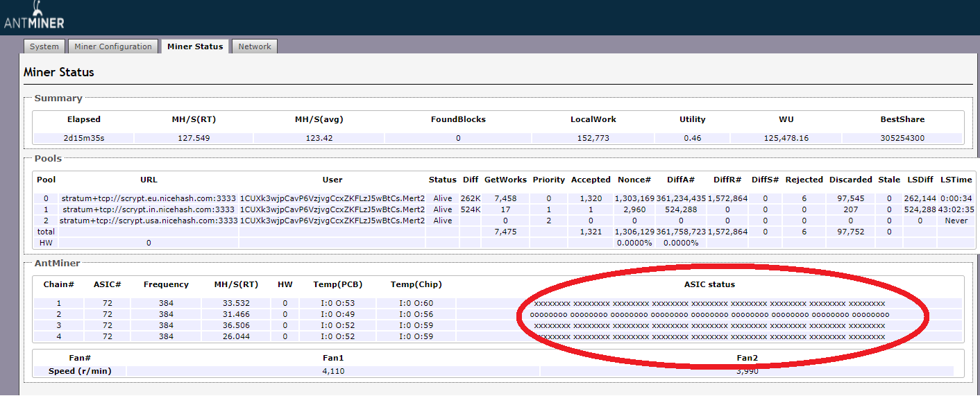980x405 pixels.
Task: Click the Utility value 0.46
Action: (692, 138)
